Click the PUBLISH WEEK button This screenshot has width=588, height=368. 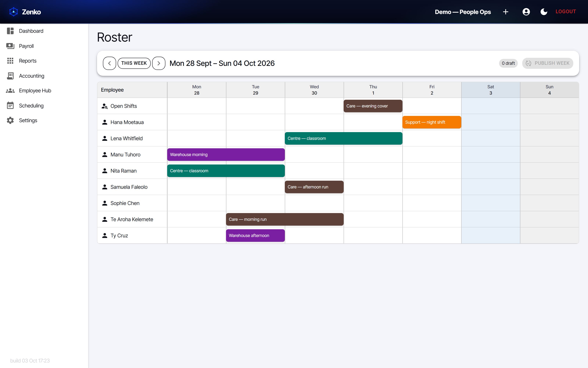tap(548, 63)
